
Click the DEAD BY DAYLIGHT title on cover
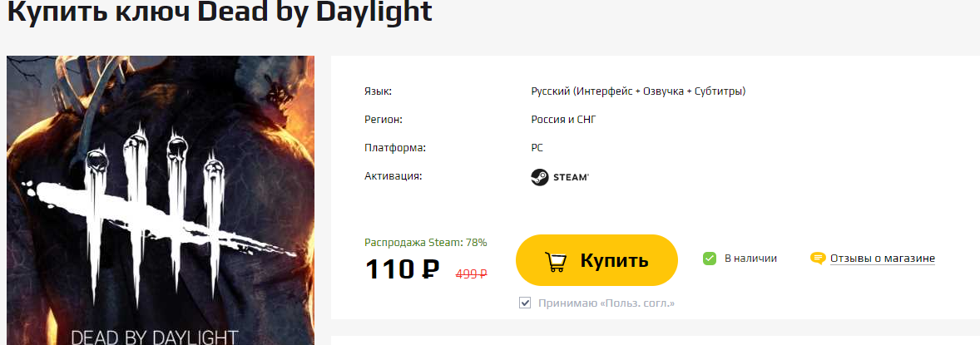click(155, 337)
